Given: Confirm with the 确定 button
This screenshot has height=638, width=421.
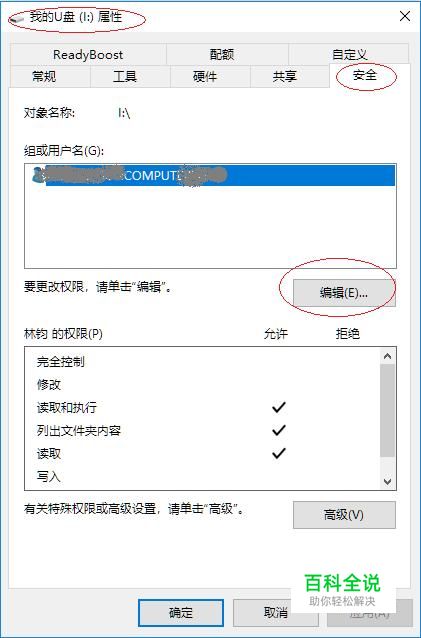Looking at the screenshot, I should (181, 612).
